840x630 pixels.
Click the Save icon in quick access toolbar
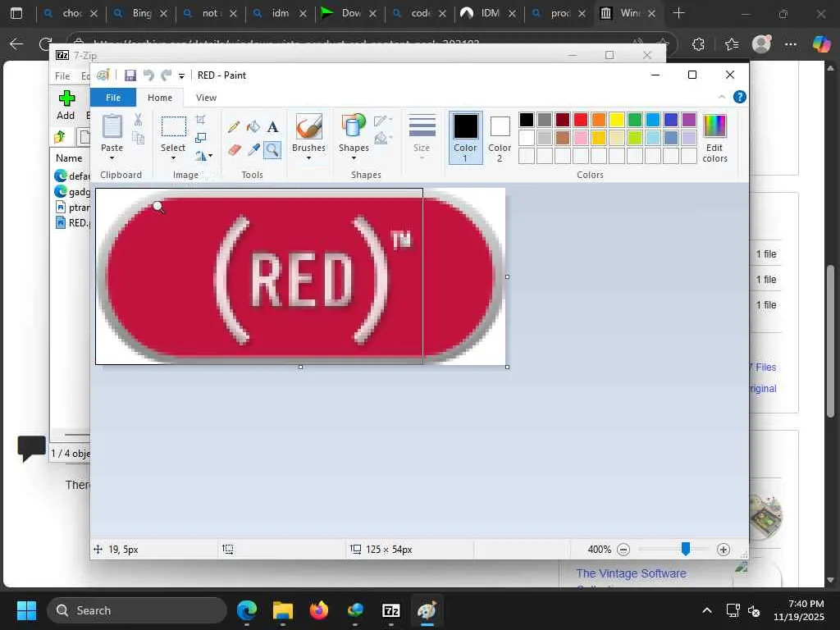130,75
